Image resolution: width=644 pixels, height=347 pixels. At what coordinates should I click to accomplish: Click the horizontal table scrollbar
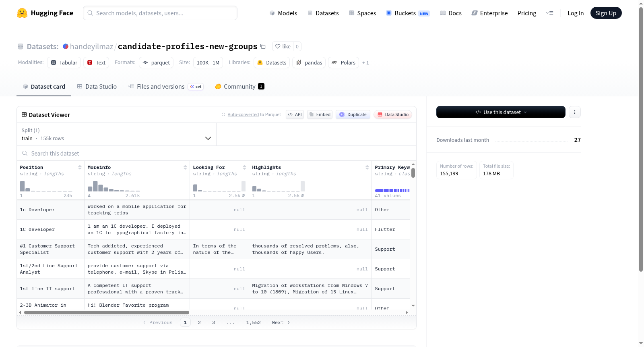pyautogui.click(x=107, y=312)
